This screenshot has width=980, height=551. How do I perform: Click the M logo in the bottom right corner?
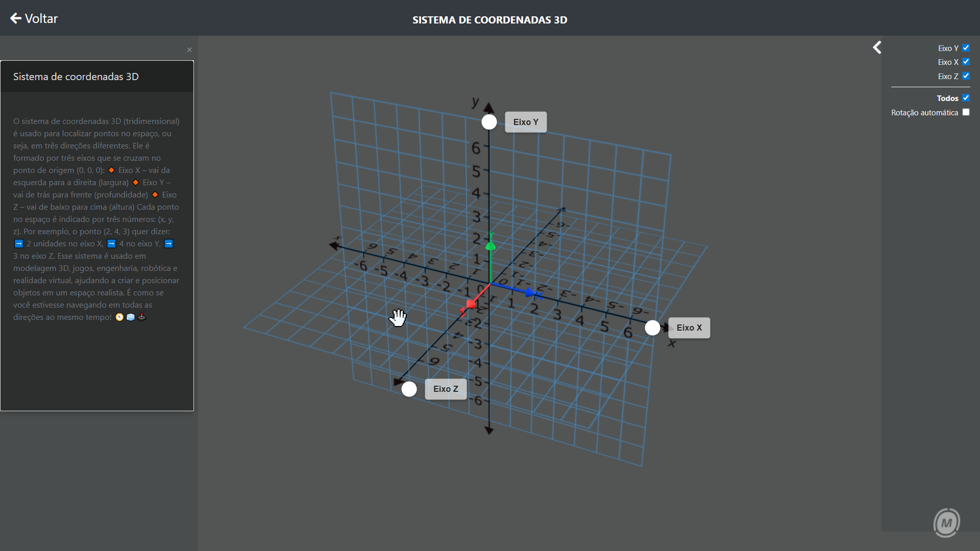pyautogui.click(x=948, y=522)
